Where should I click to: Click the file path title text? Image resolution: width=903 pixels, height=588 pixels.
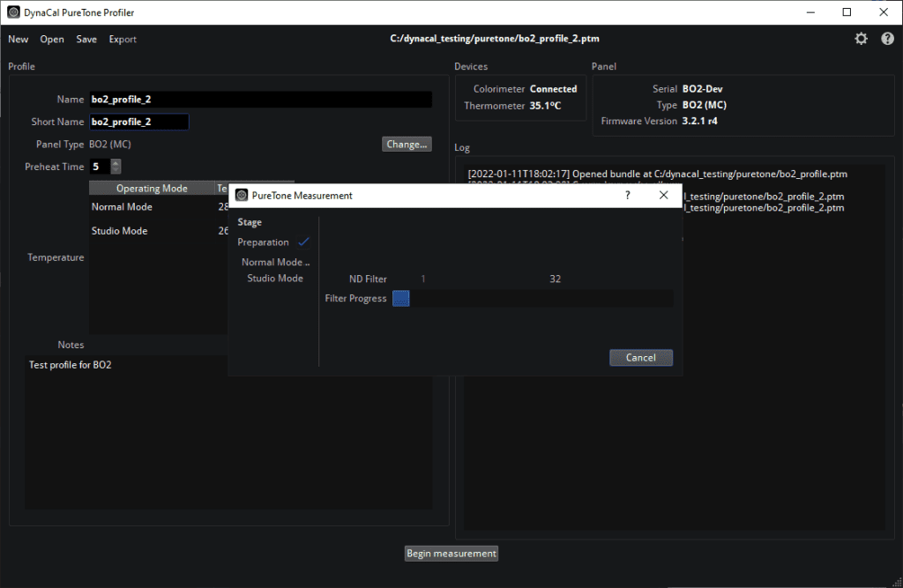click(x=495, y=39)
